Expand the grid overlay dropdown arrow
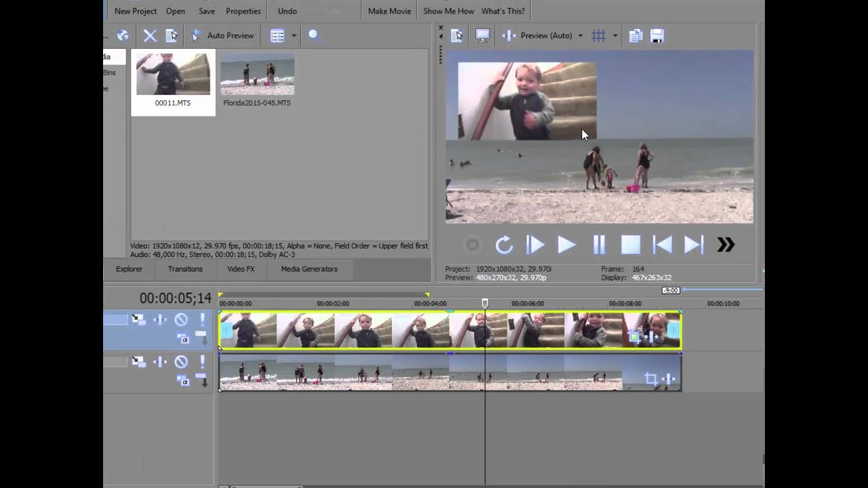 point(615,36)
